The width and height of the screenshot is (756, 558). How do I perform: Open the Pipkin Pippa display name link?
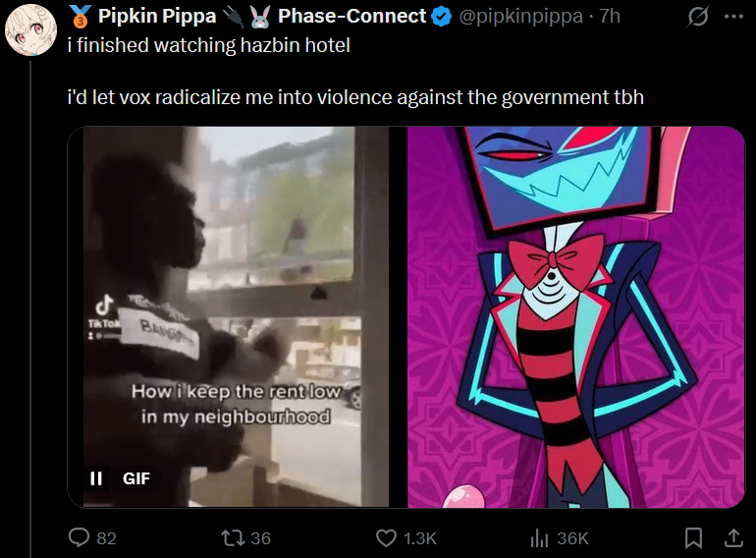pos(245,16)
